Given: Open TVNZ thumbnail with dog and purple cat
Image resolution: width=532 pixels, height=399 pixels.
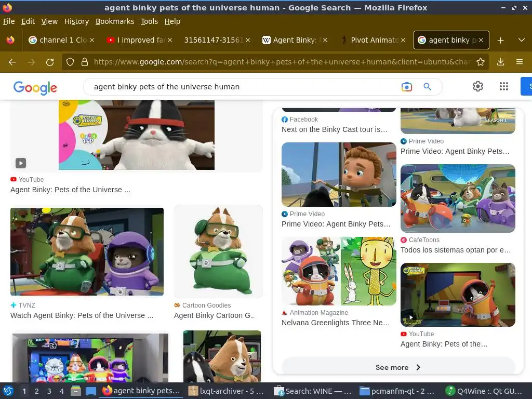Looking at the screenshot, I should click(x=87, y=251).
